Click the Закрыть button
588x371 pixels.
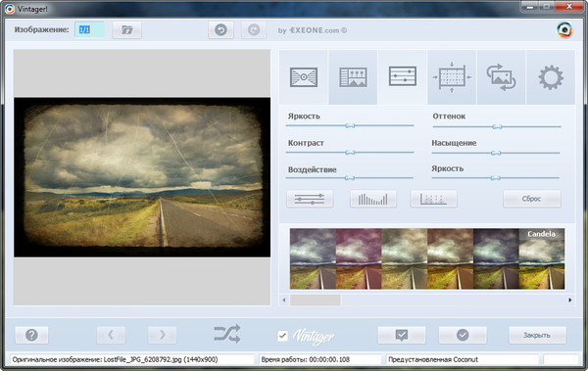pyautogui.click(x=537, y=335)
